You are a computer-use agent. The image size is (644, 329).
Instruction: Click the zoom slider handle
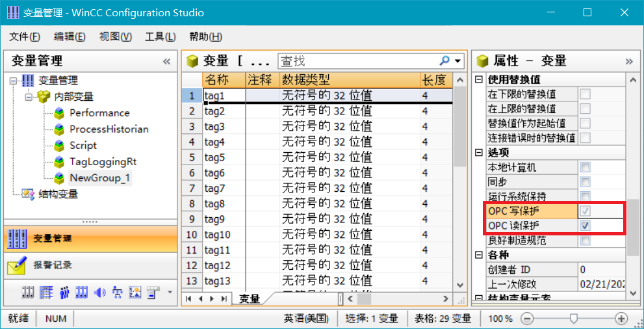(x=574, y=319)
